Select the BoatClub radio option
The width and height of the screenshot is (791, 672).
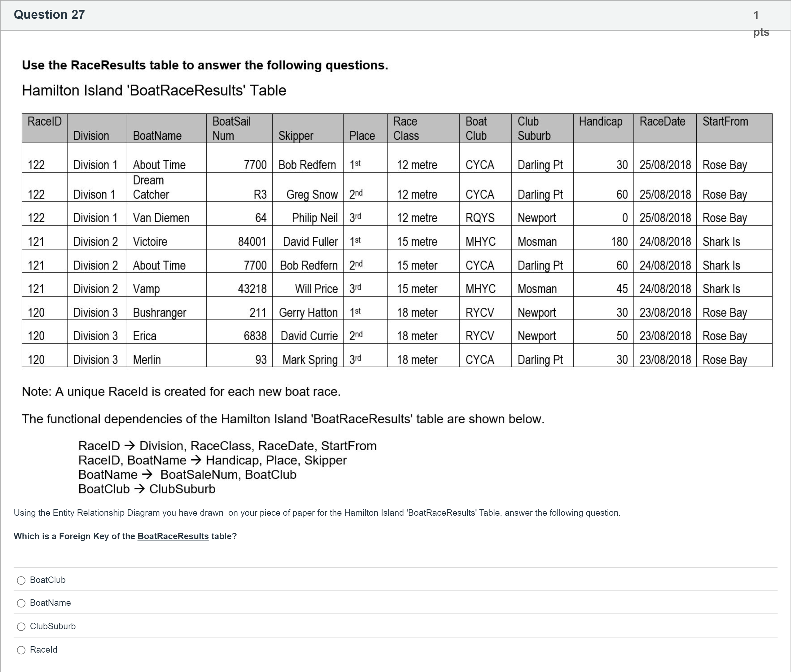21,580
